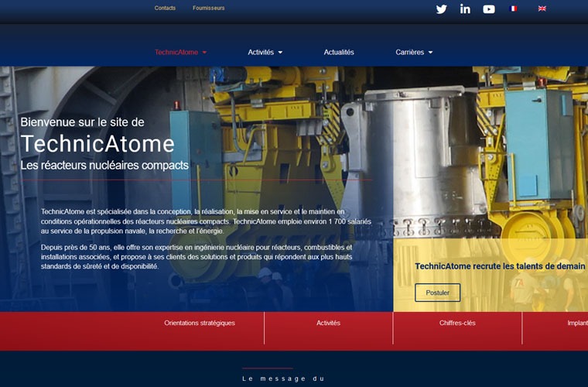Open the Carrières navigation item

[409, 52]
